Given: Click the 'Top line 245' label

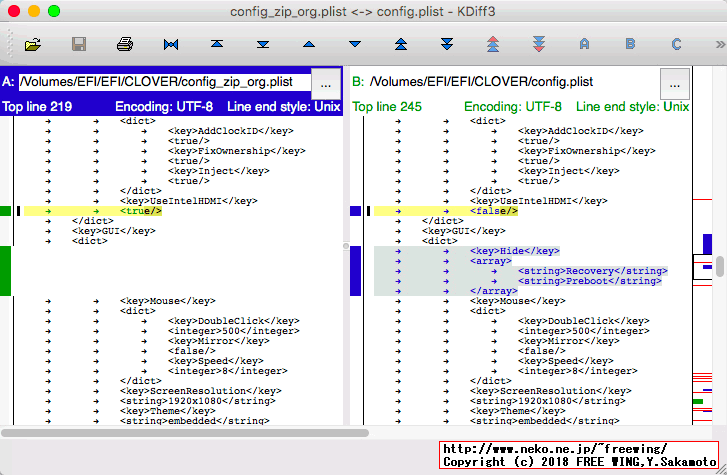Looking at the screenshot, I should click(387, 107).
